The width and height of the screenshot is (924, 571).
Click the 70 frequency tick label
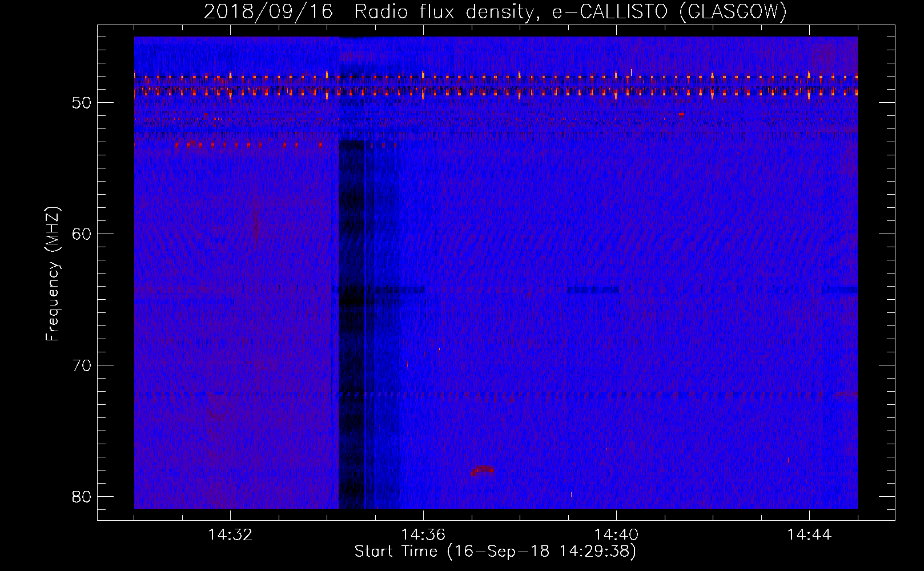click(x=82, y=365)
